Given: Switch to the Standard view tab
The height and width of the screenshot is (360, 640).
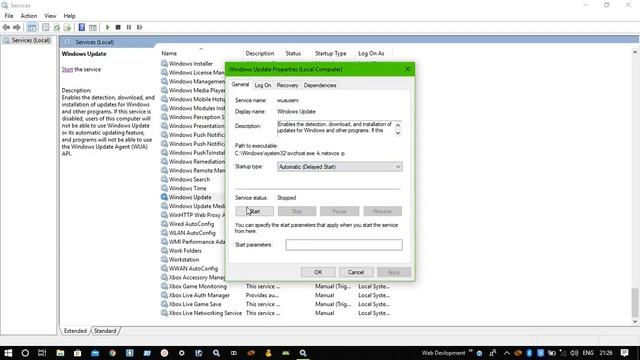Looking at the screenshot, I should (x=105, y=331).
